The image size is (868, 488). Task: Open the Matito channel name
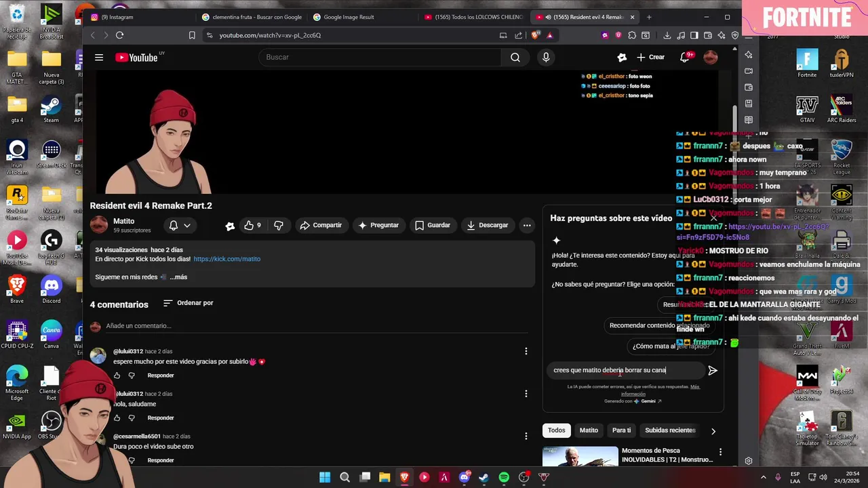(123, 222)
